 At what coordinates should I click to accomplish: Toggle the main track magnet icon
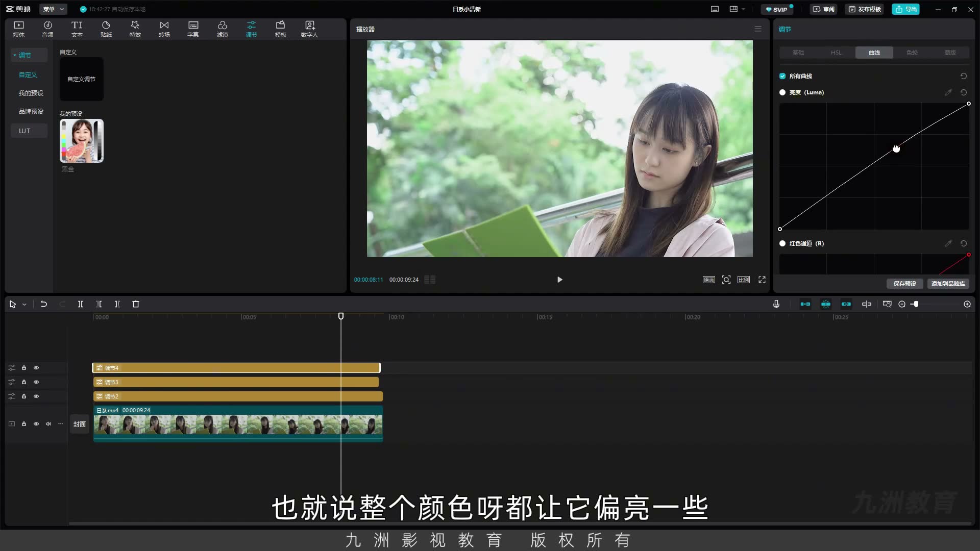click(805, 304)
